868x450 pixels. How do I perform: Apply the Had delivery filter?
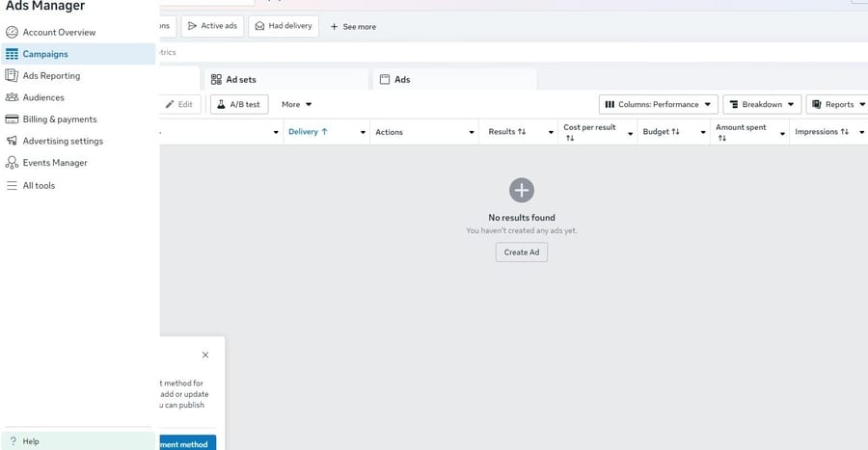point(283,26)
